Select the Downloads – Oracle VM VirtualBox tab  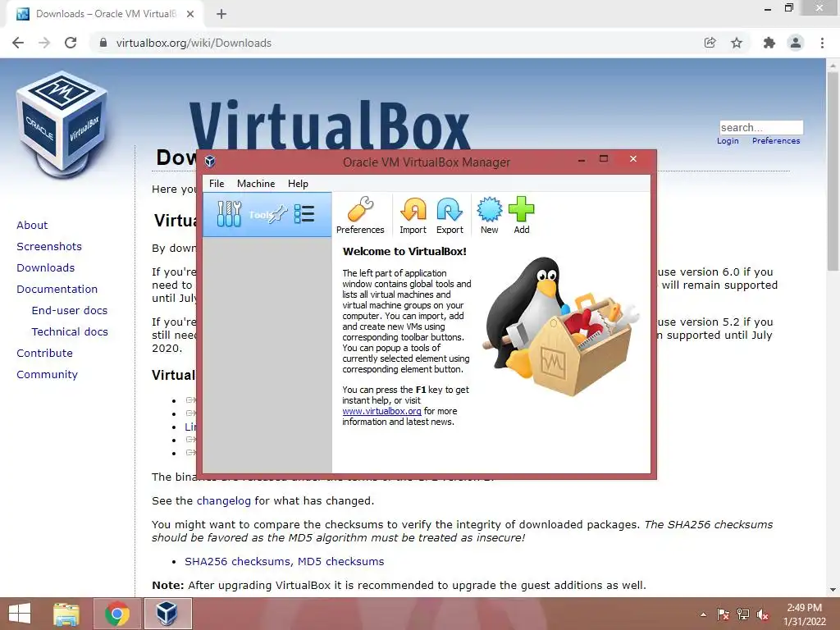105,14
